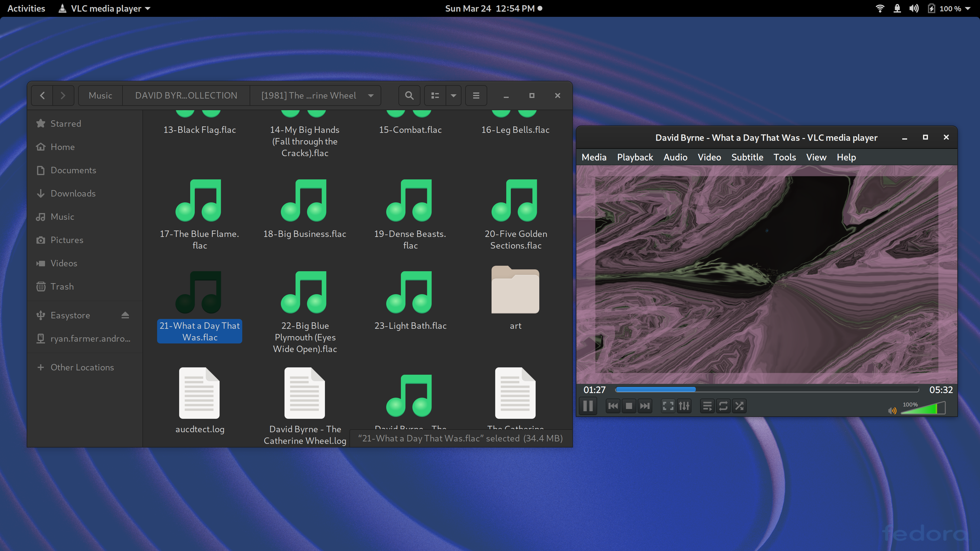Image resolution: width=980 pixels, height=551 pixels.
Task: Go to Downloads in sidebar
Action: pos(73,193)
